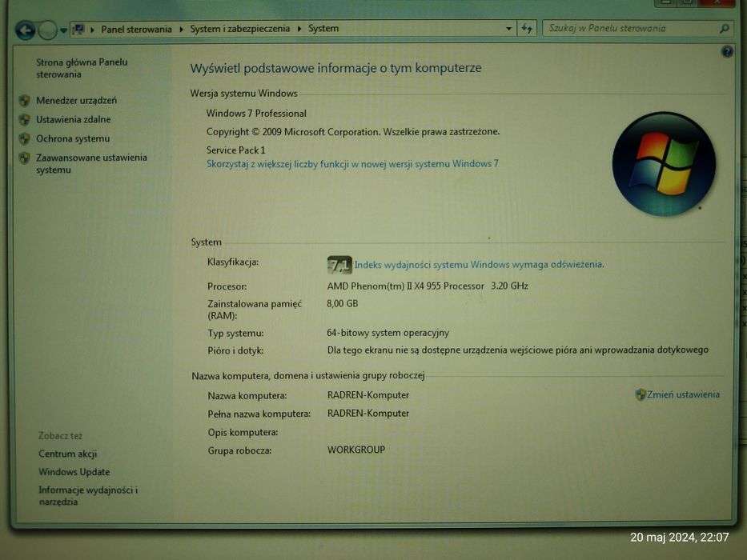
Task: Select '64-bitowy system operacyjny' text
Action: 388,333
